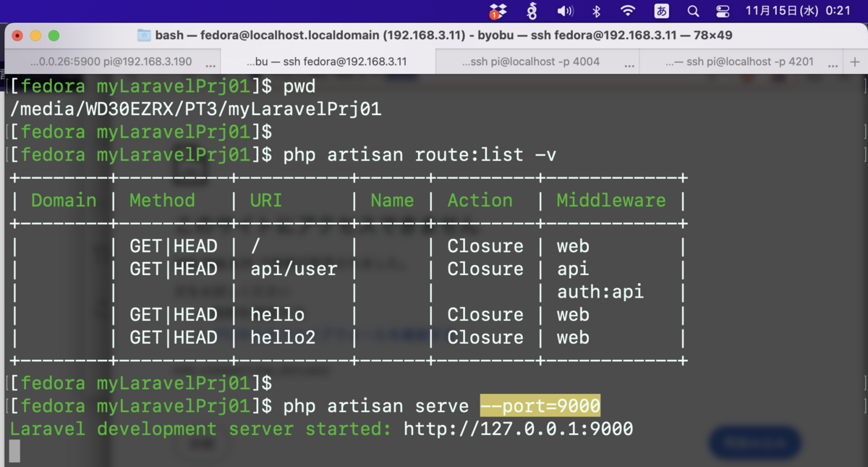Open Spotlight search
This screenshot has height=467, width=868.
[693, 11]
